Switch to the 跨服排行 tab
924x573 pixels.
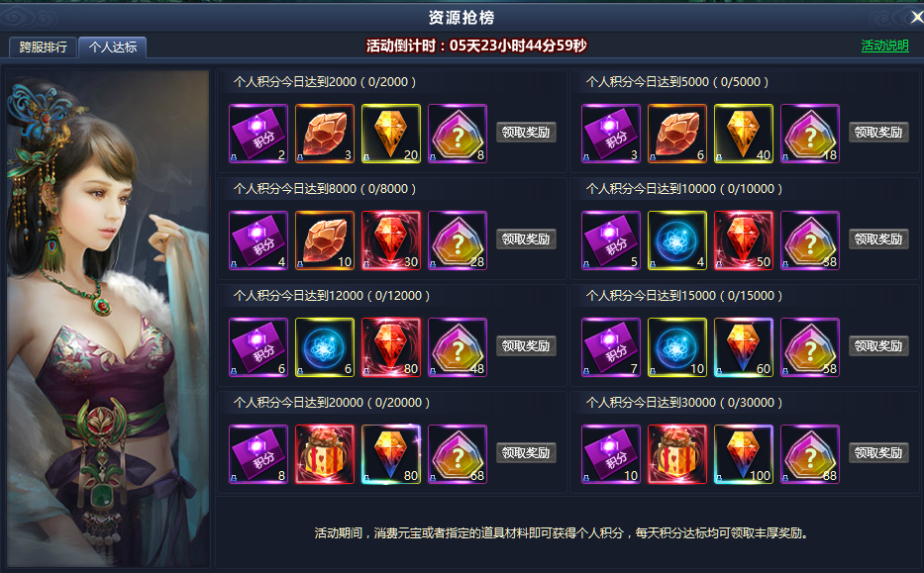tap(43, 48)
